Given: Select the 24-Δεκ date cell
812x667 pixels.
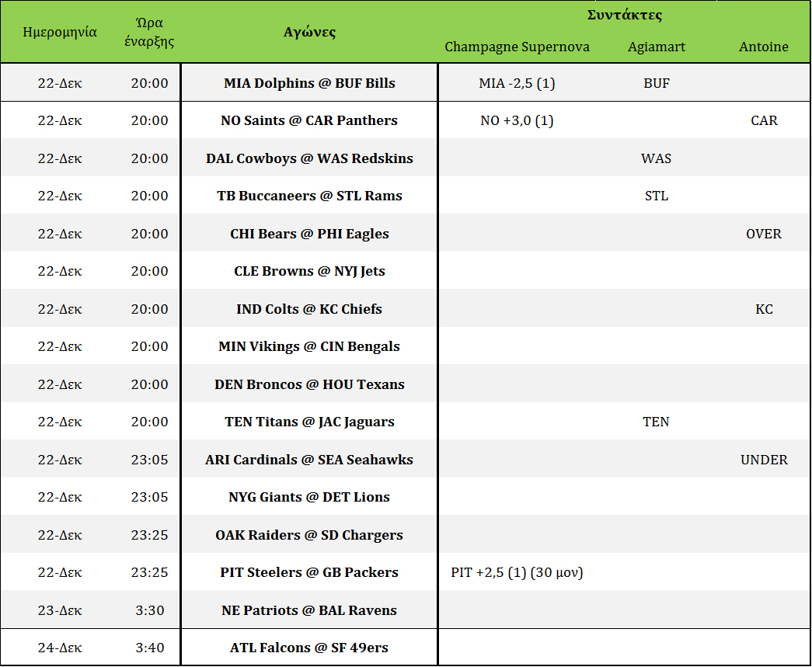Looking at the screenshot, I should 60,648.
